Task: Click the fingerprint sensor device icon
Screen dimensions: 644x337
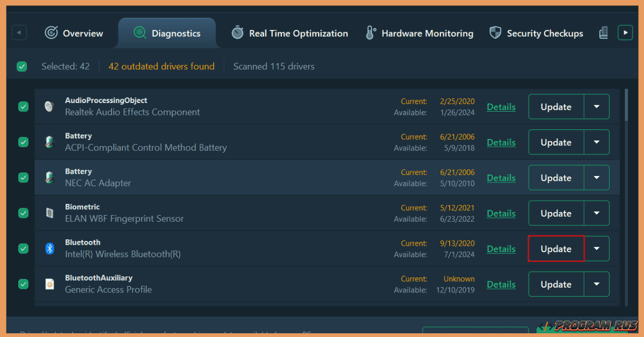Action: pos(49,213)
